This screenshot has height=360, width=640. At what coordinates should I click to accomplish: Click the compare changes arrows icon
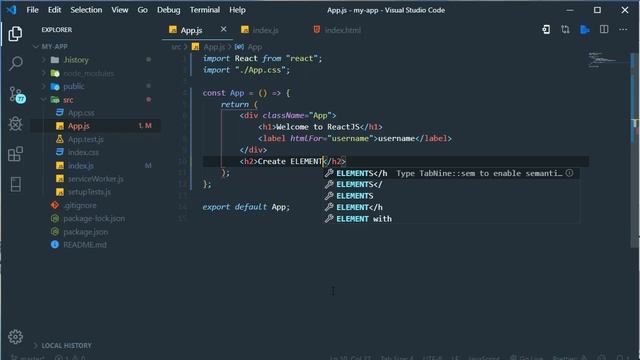(565, 29)
